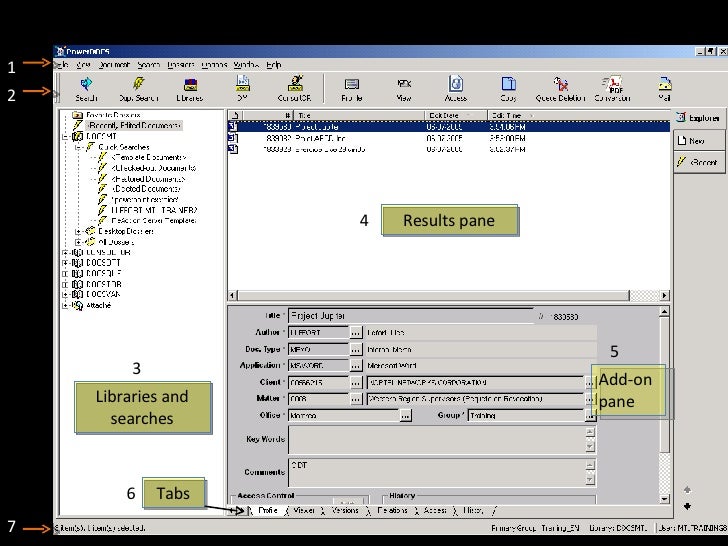The width and height of the screenshot is (728, 546).
Task: Click New in the add-on pane
Action: tap(699, 140)
